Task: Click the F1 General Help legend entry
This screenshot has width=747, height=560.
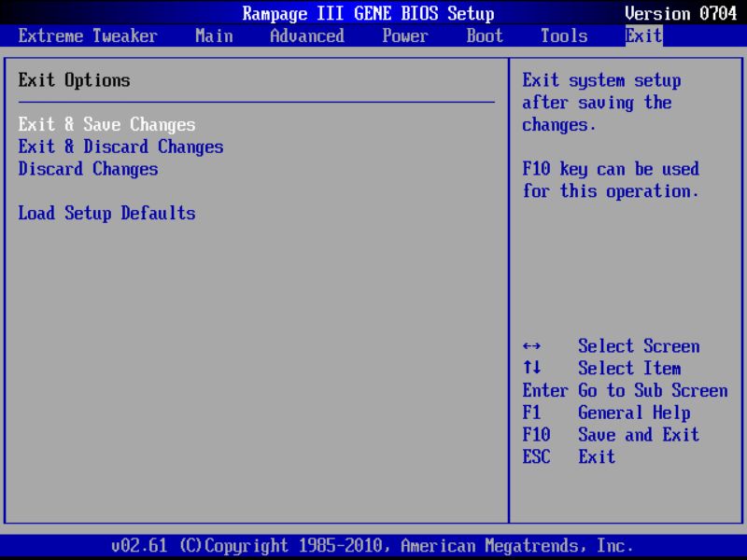Action: pyautogui.click(x=606, y=413)
